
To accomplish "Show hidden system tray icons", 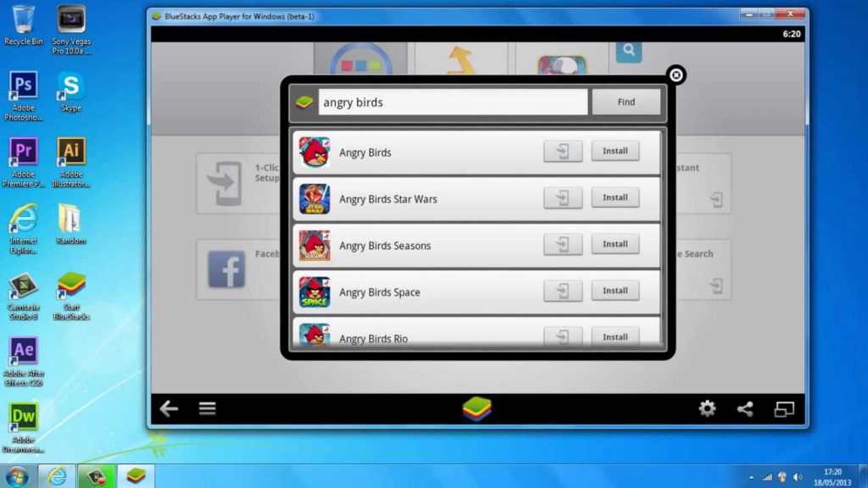I will click(751, 477).
